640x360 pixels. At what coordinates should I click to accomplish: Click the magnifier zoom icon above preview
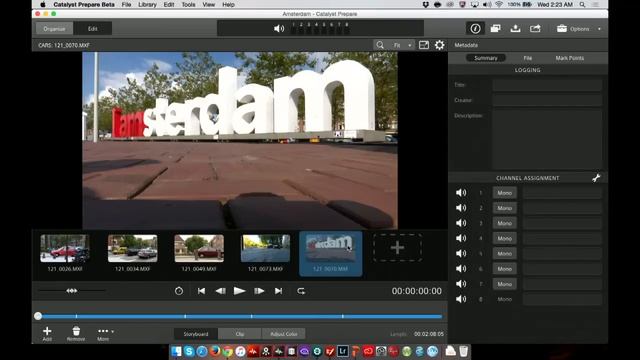(x=380, y=45)
